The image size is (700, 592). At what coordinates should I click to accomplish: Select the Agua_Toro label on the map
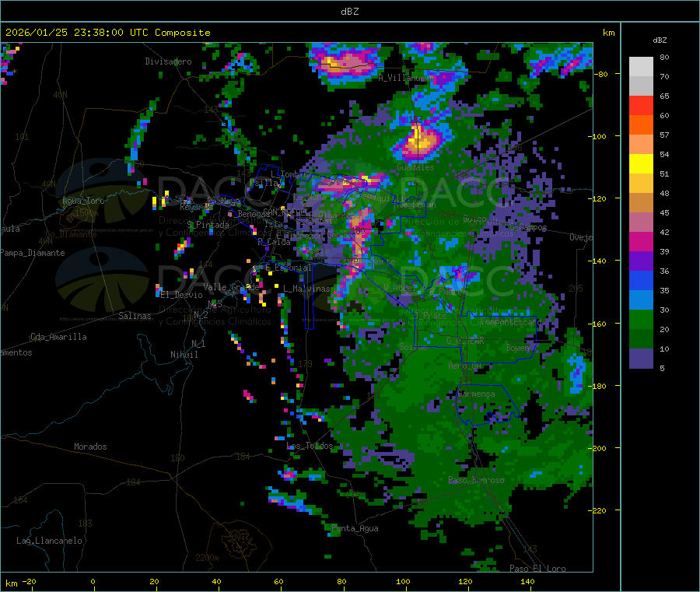[x=83, y=201]
